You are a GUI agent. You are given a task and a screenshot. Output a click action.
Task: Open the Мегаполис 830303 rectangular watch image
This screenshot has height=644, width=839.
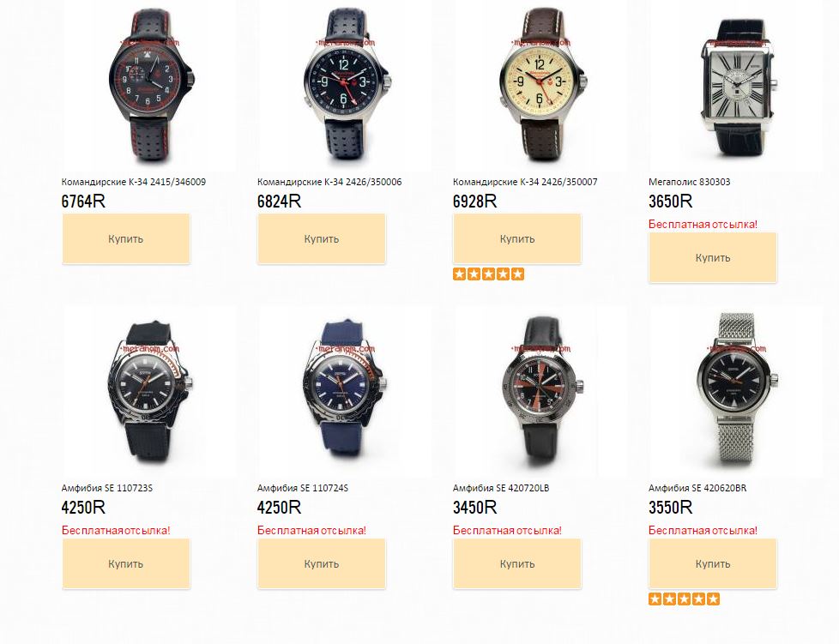click(736, 86)
